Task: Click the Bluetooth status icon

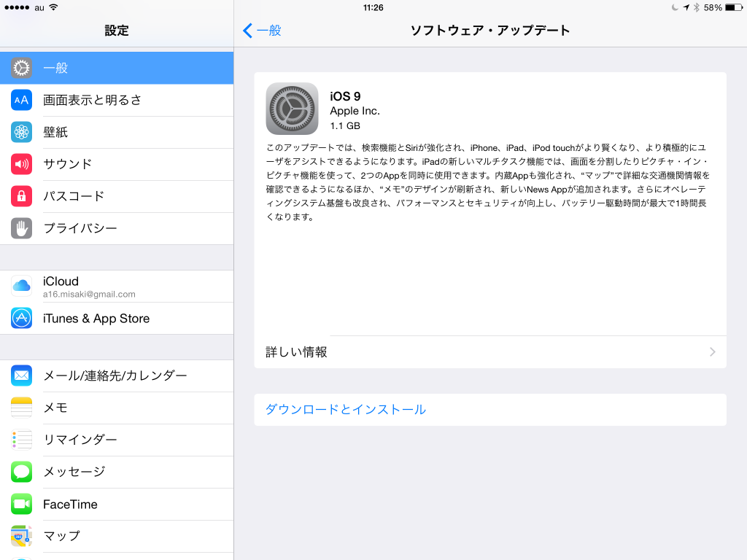Action: (697, 7)
